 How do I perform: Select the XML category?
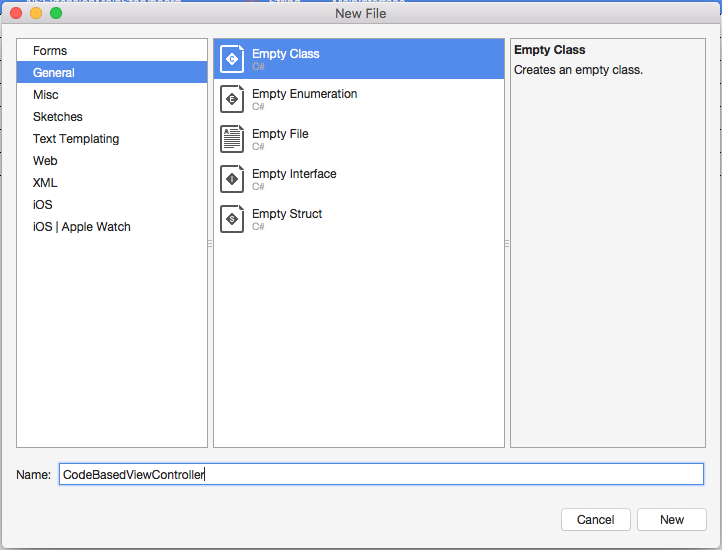[112, 183]
